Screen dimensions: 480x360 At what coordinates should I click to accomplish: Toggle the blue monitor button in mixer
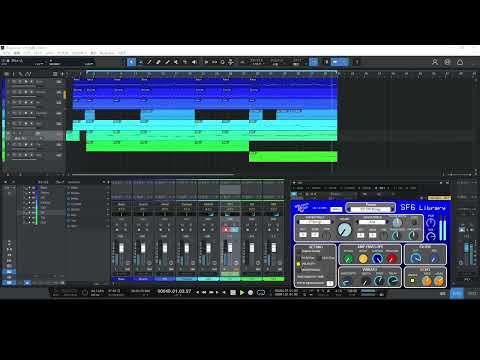(x=235, y=229)
